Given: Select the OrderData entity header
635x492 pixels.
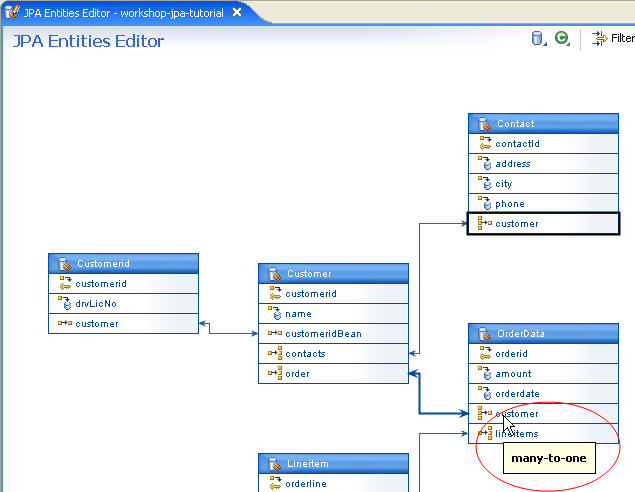Looking at the screenshot, I should [543, 334].
